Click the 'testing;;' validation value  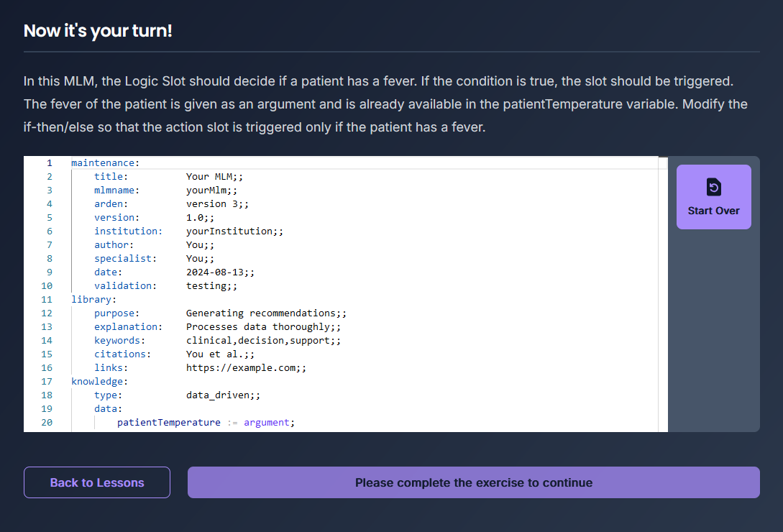(x=211, y=285)
